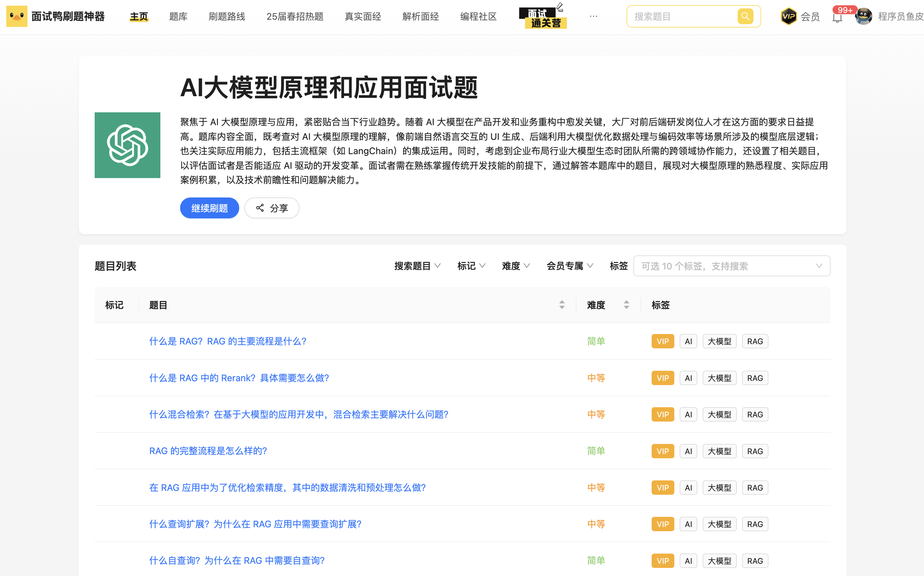This screenshot has height=576, width=924.
Task: Open the 标签 tag selector combo box
Action: (x=731, y=266)
